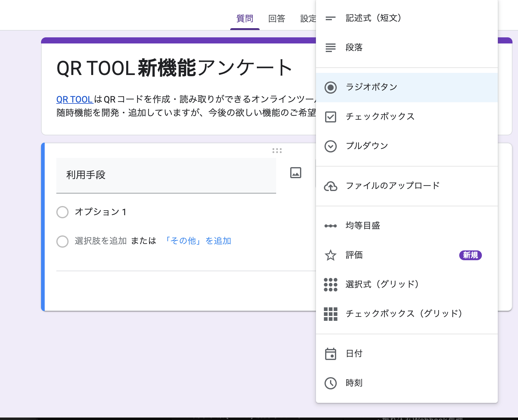518x420 pixels.
Task: Select the 記述式（短文） question type icon
Action: [331, 18]
